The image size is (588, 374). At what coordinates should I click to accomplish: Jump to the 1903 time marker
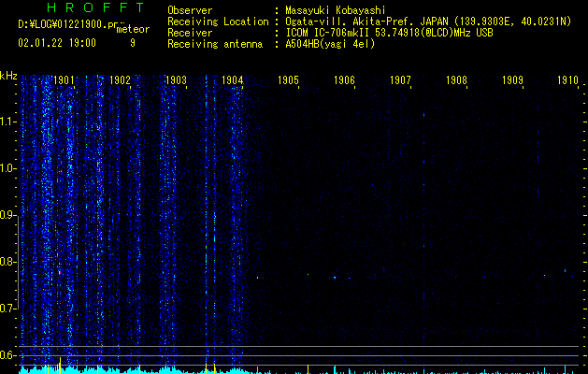[x=176, y=79]
